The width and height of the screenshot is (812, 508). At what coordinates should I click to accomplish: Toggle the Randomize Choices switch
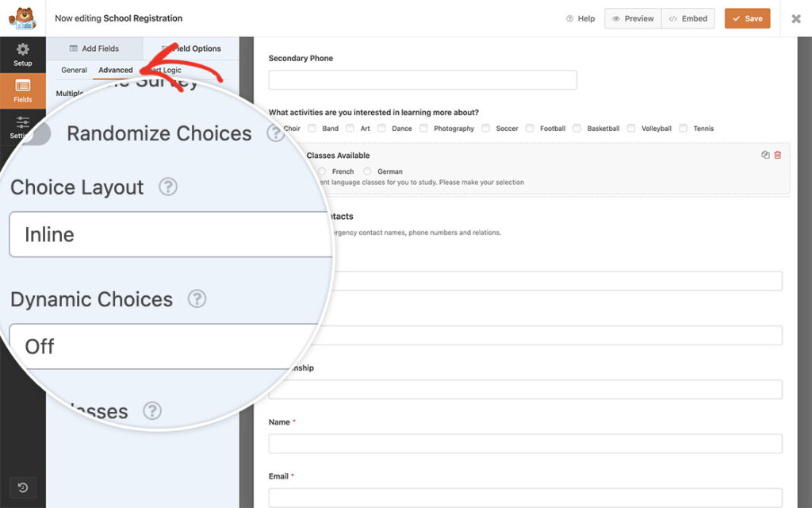36,133
